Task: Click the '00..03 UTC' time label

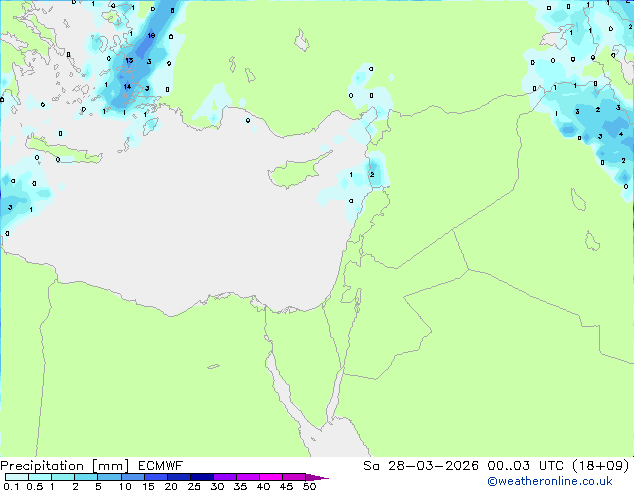Action: tap(525, 466)
